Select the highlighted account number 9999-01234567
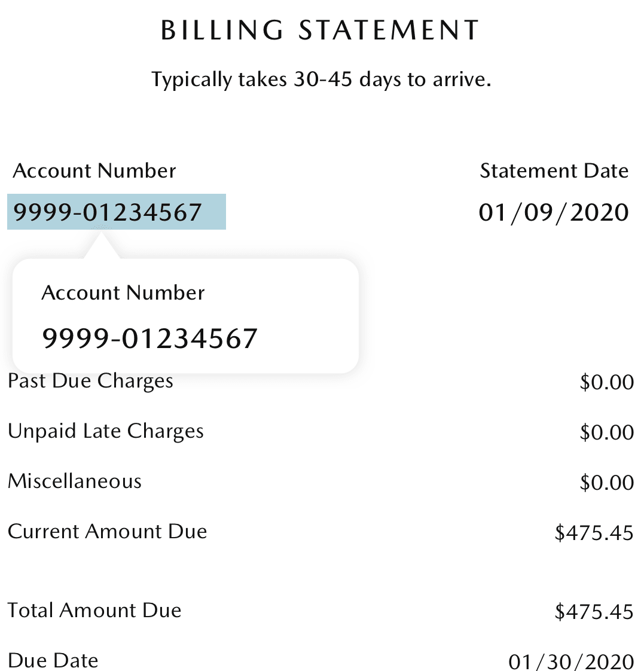644x671 pixels. 108,212
